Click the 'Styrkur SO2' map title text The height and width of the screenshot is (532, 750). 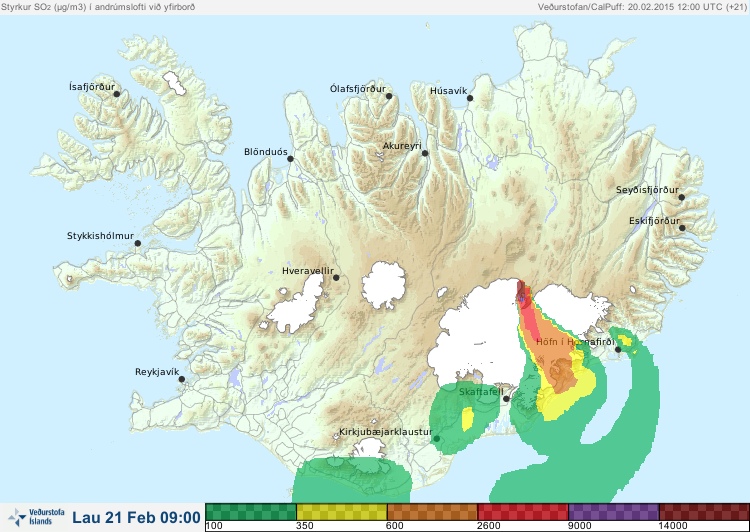click(98, 7)
